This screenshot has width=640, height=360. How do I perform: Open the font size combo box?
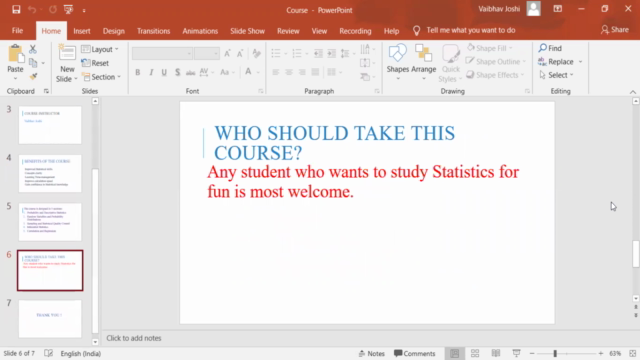coord(207,53)
